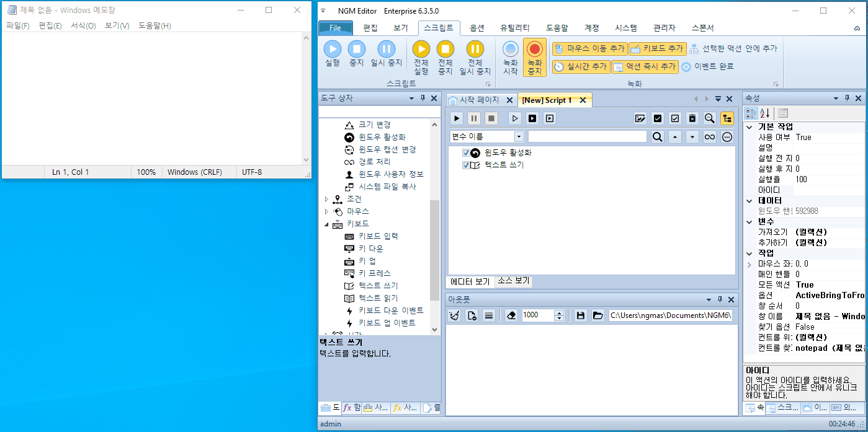Open the 변수 이름 dropdown
Viewport: 868px width, 432px height.
tap(519, 137)
